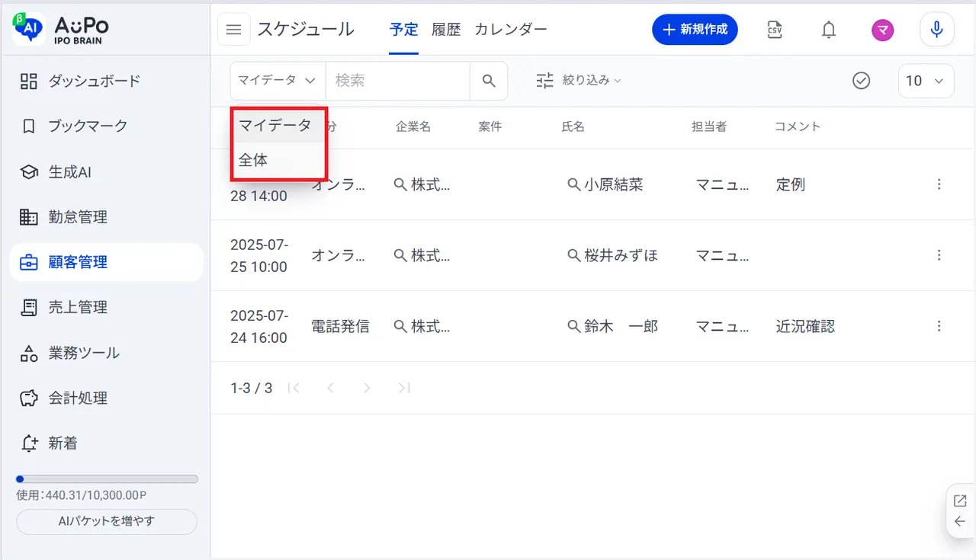
Task: Click magnifier icon beside 桜井みずほ
Action: pyautogui.click(x=574, y=255)
